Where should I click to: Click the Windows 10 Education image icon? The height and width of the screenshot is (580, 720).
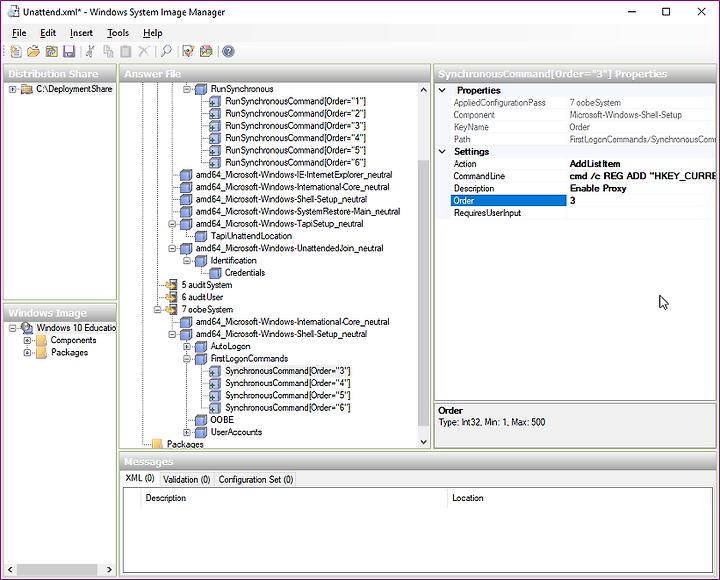27,328
